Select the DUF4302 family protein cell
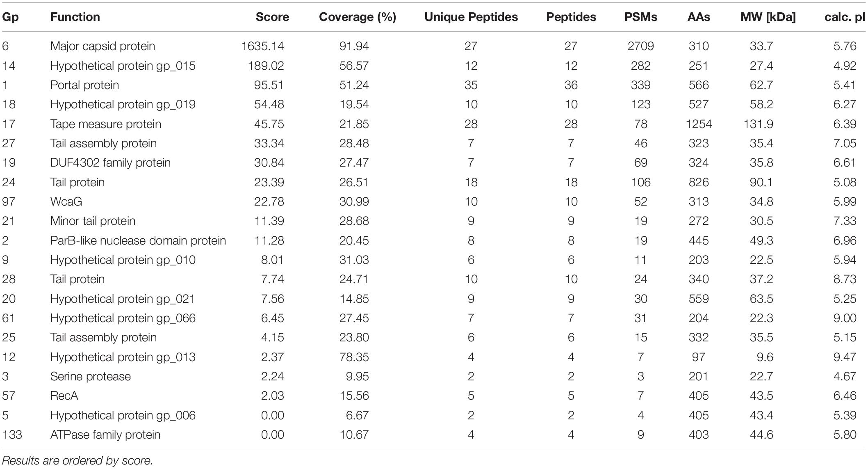 tap(110, 162)
